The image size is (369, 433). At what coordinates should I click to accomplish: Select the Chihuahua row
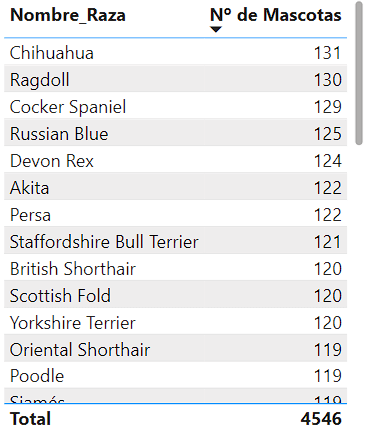click(175, 53)
